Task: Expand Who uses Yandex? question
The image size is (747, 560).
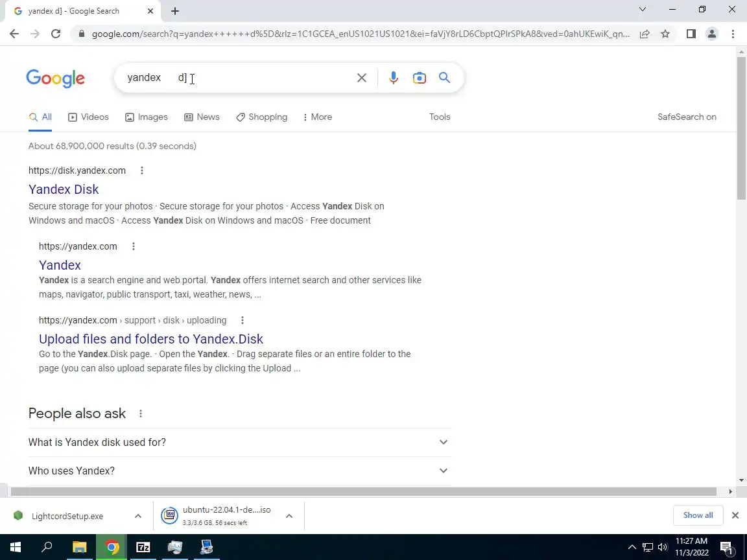Action: pos(239,471)
